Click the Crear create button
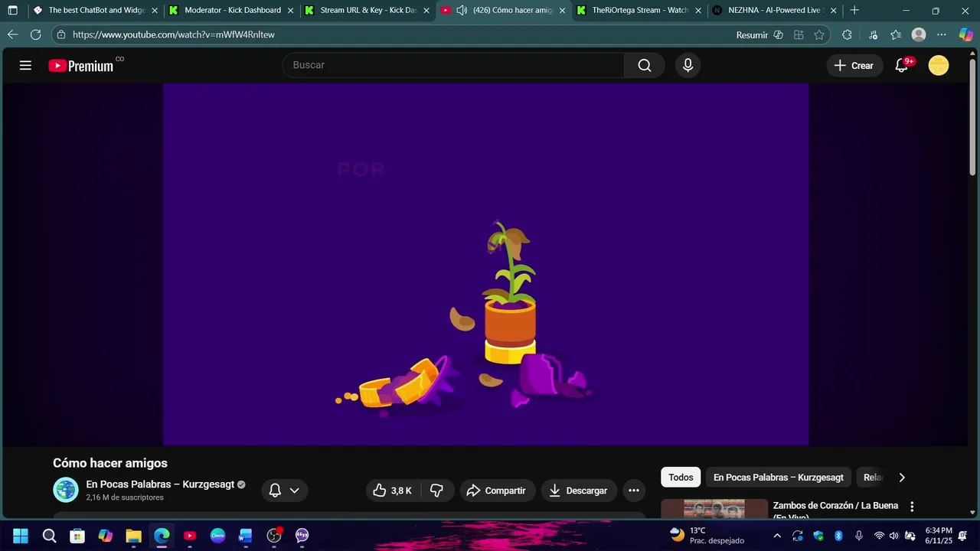 pyautogui.click(x=854, y=66)
